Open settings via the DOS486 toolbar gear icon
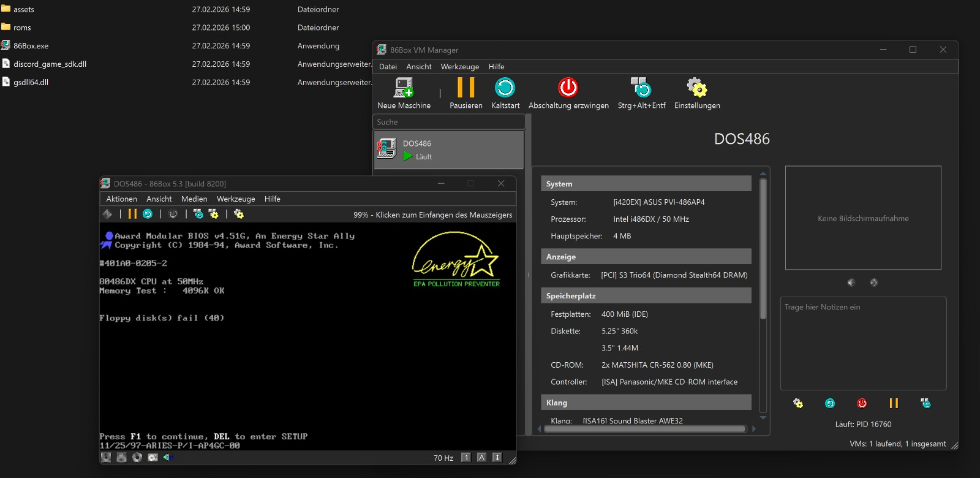980x478 pixels. (239, 214)
